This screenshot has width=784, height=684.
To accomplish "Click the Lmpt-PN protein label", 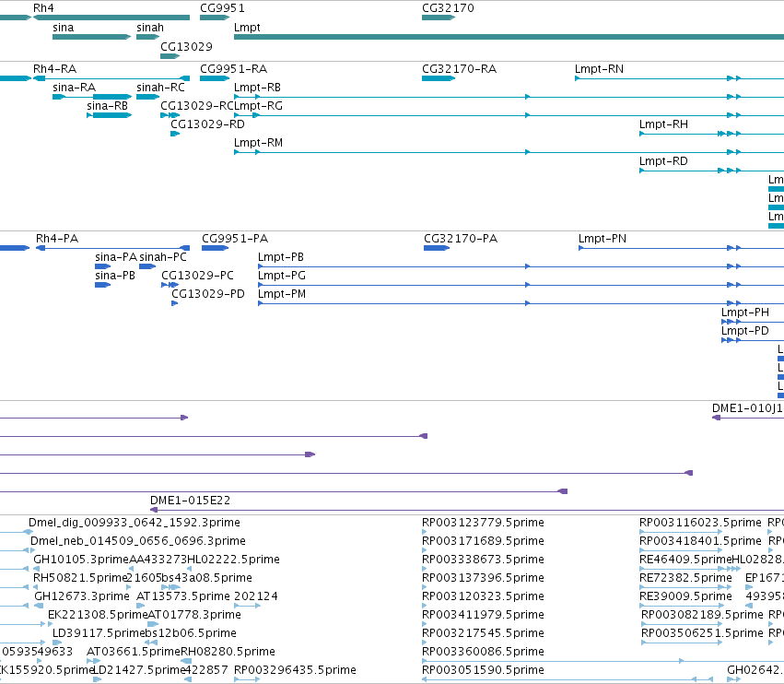I will pos(603,239).
